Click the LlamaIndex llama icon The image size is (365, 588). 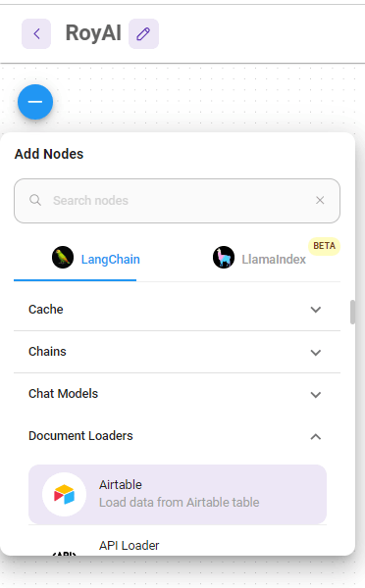224,257
